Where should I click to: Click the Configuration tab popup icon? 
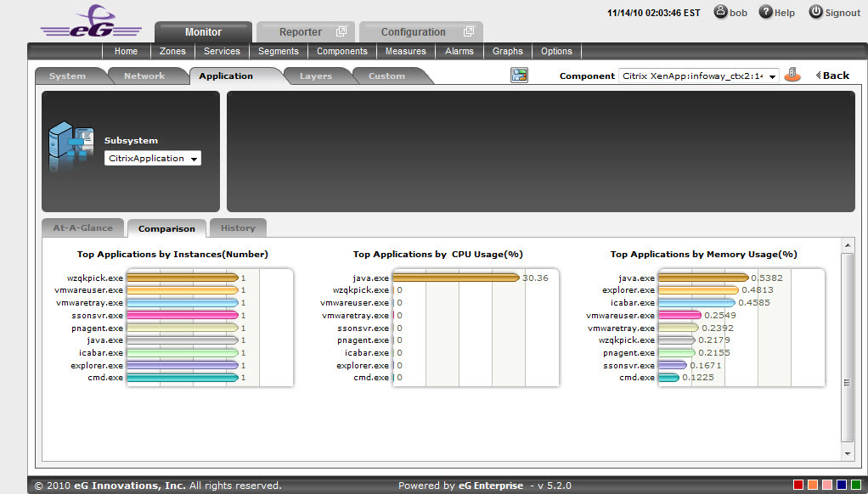469,31
